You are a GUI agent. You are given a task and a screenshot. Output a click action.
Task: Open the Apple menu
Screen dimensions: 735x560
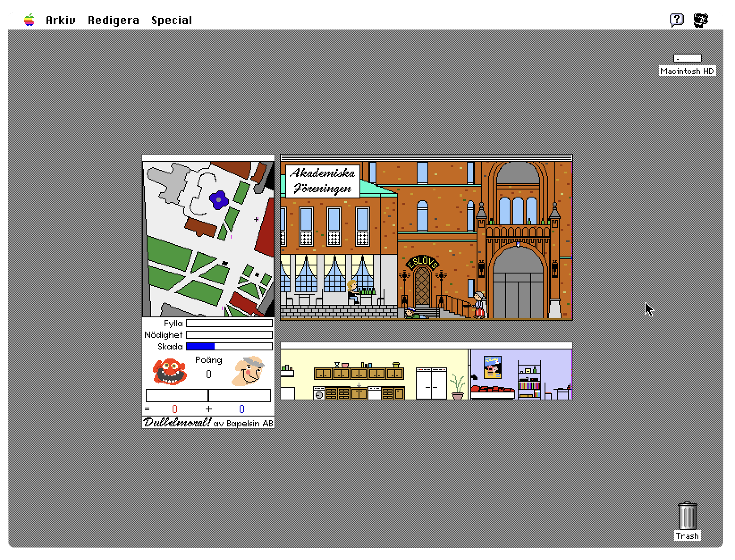[x=29, y=20]
